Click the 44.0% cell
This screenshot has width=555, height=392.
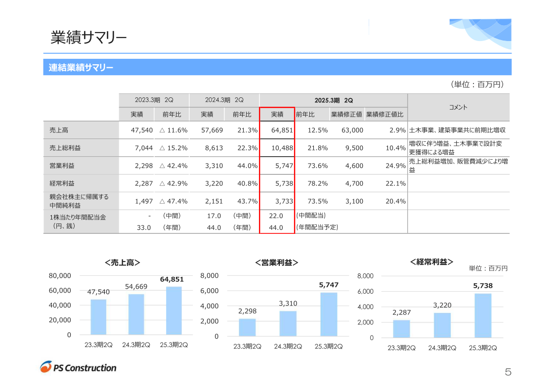pos(248,166)
